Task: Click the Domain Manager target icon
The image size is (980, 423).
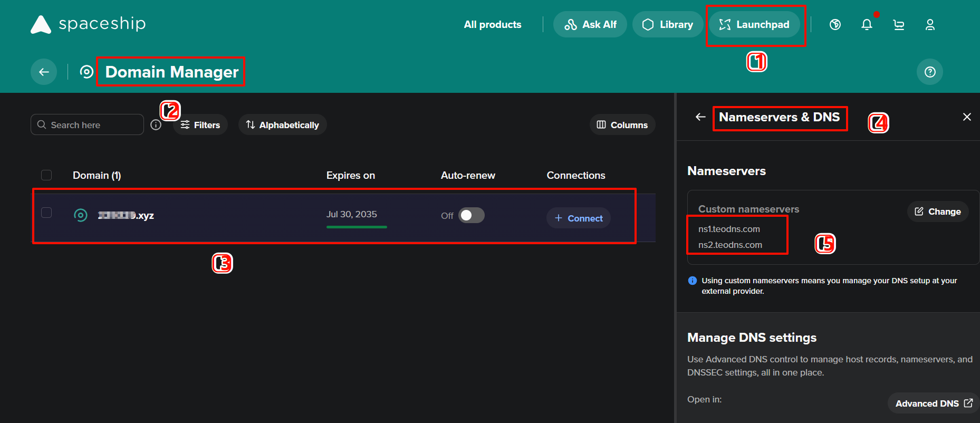Action: [87, 72]
